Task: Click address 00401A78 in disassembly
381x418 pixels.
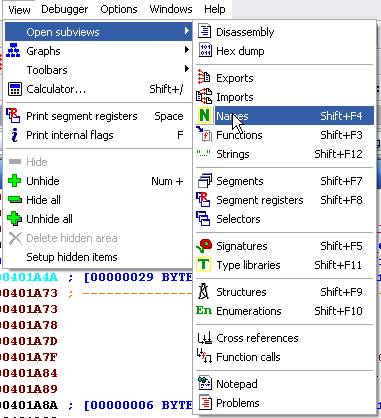Action: point(29,325)
